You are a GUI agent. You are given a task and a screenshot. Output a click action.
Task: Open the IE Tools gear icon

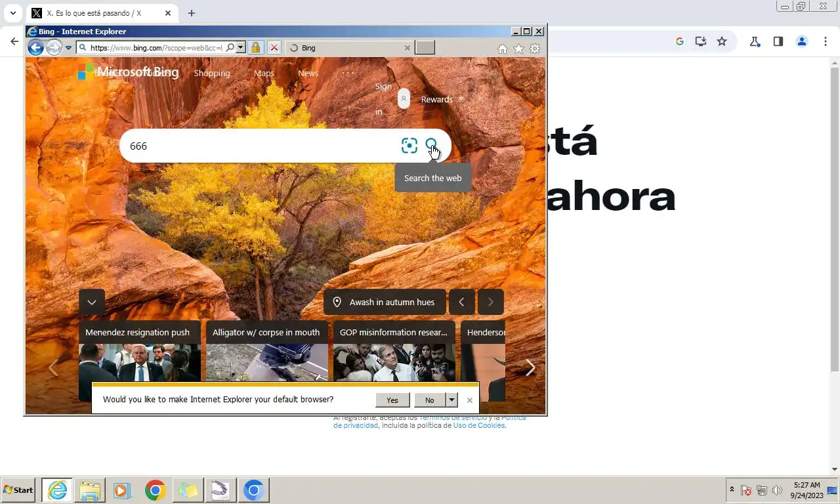[x=535, y=49]
